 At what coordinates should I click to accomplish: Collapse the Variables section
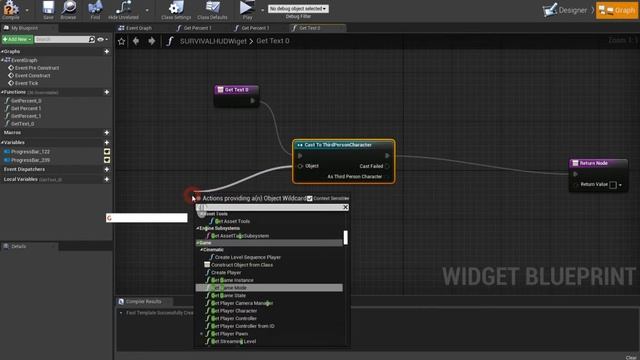[x=2, y=142]
